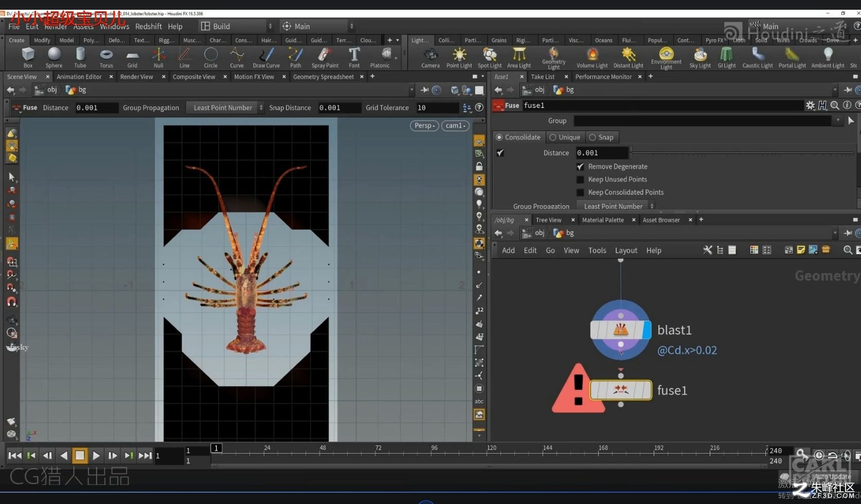Select the Rigg... shelf tab
Viewport: 861px width, 504px height.
pos(167,40)
